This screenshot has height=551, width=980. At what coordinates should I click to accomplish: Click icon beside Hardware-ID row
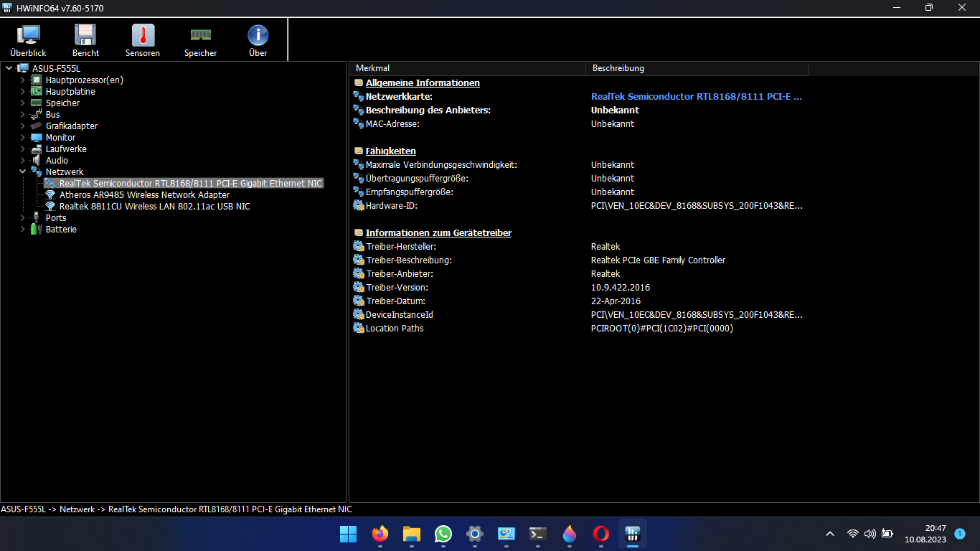pyautogui.click(x=359, y=205)
